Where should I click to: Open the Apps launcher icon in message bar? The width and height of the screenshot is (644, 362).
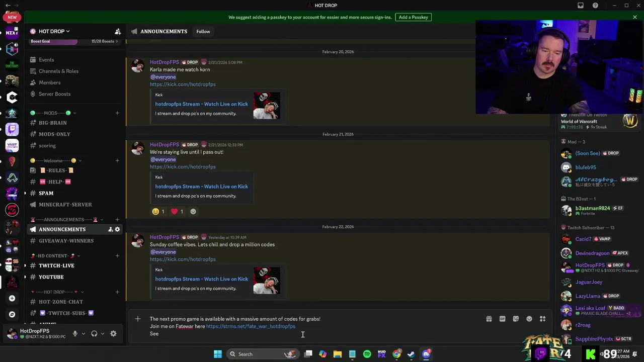pyautogui.click(x=543, y=319)
